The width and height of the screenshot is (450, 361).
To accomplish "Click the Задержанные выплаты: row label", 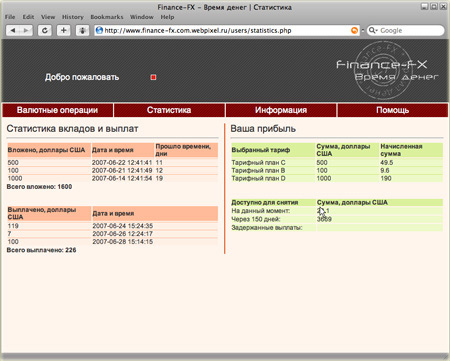I will (267, 228).
